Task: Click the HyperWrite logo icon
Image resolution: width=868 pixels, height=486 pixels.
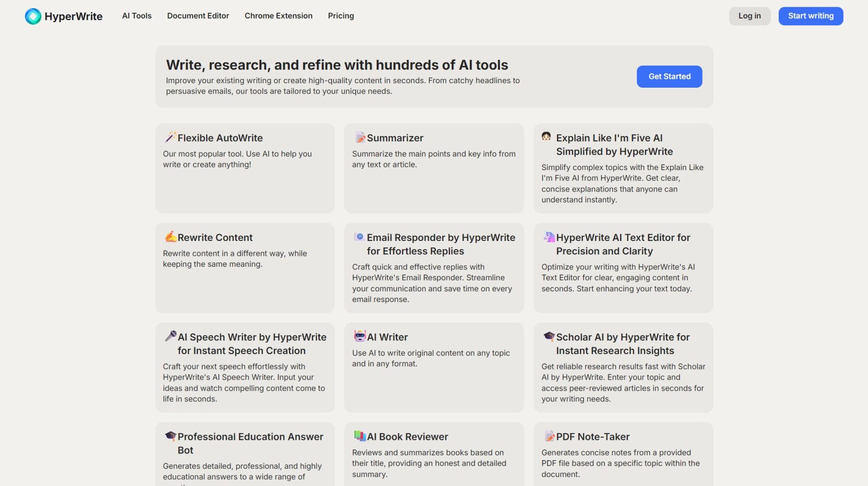Action: pos(33,16)
